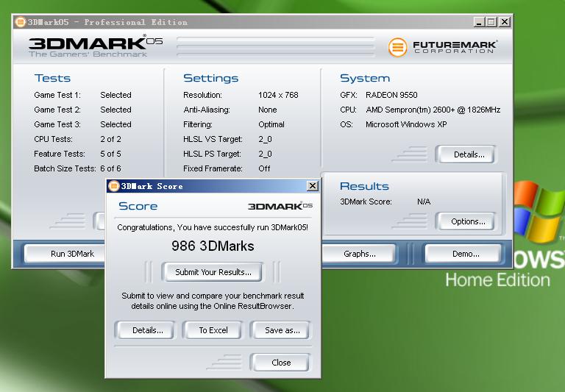565x392 pixels.
Task: Maximize the 3DMark05 main window
Action: (491, 22)
